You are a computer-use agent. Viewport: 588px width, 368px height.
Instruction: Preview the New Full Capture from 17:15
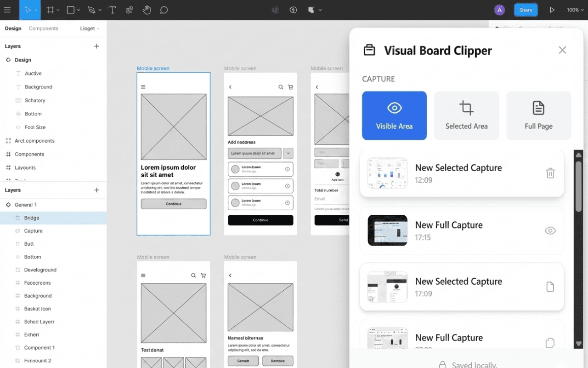pyautogui.click(x=550, y=230)
